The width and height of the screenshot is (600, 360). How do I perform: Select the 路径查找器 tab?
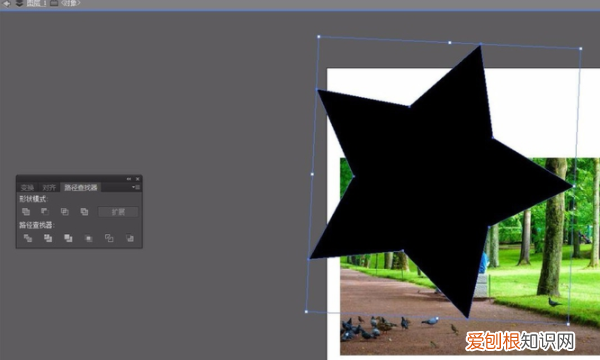[x=81, y=187]
